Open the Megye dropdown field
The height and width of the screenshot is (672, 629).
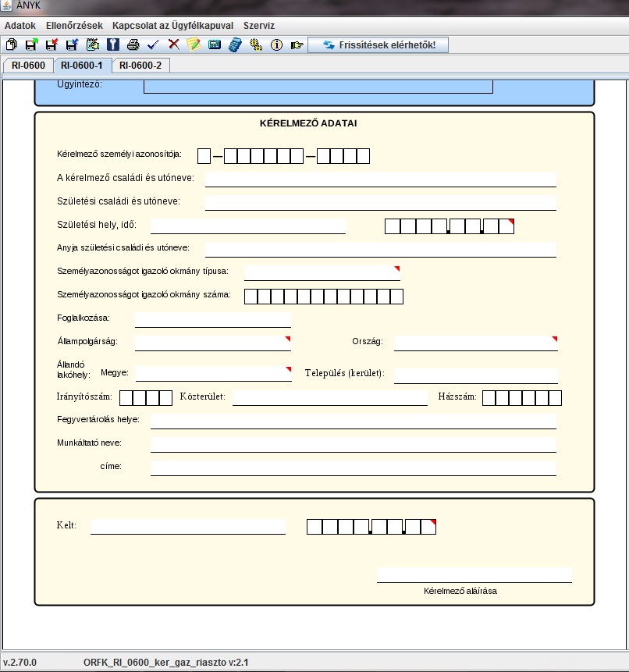[212, 372]
